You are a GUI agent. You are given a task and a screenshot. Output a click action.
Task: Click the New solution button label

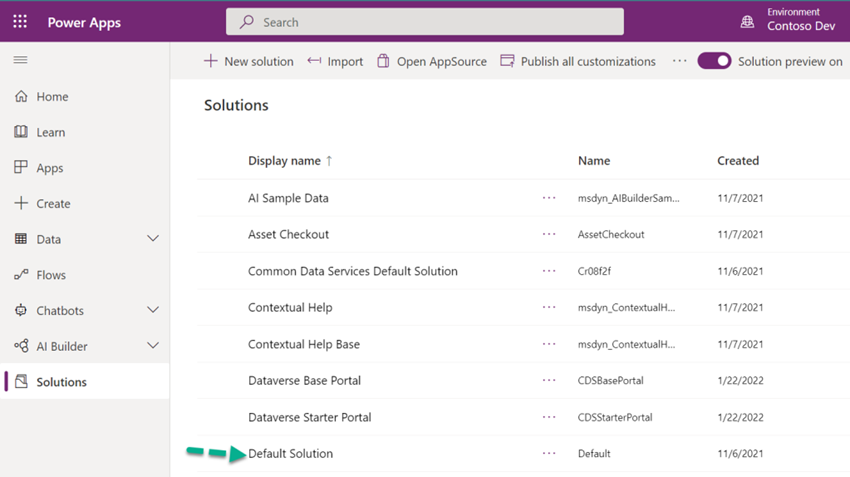[259, 61]
